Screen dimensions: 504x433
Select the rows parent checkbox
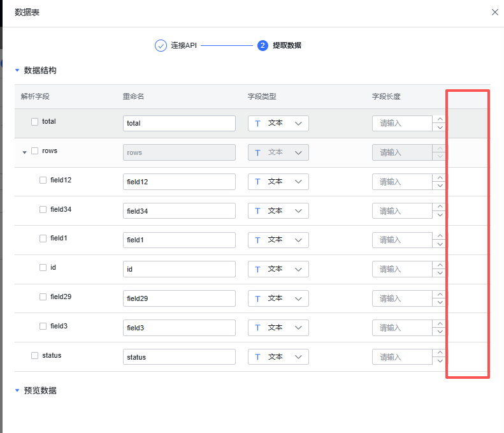[x=34, y=151]
